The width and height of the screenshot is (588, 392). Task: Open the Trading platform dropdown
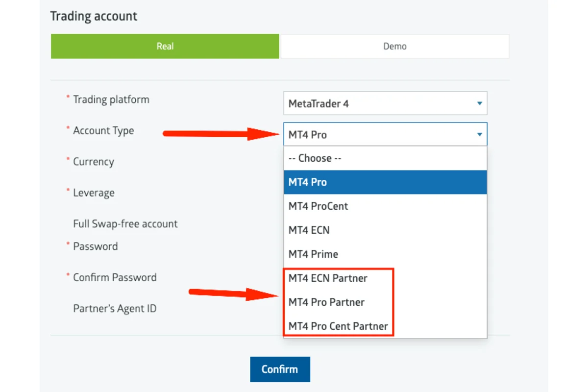[x=385, y=103]
